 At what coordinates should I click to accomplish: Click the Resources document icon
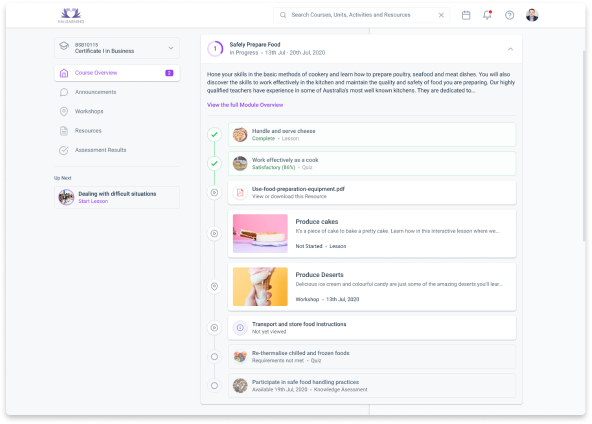pyautogui.click(x=64, y=131)
